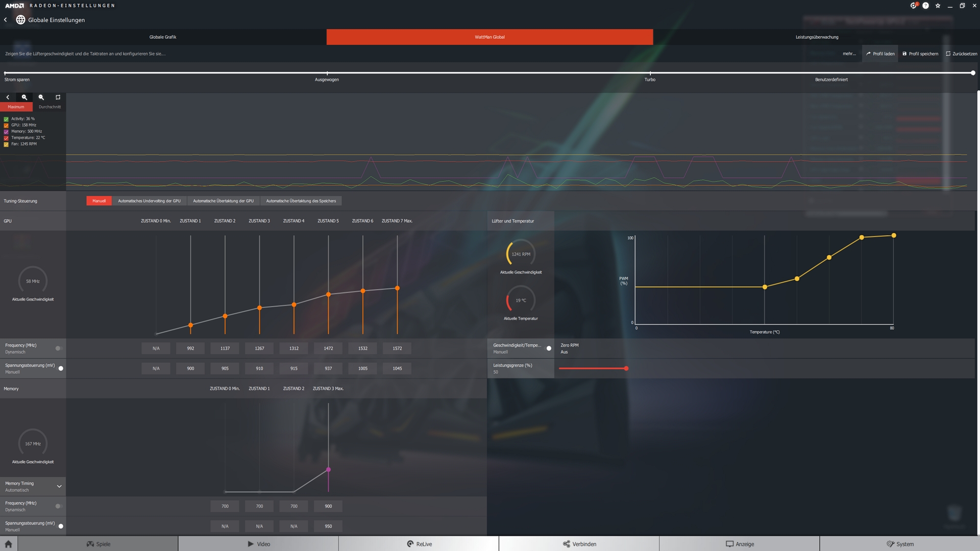Viewport: 980px width, 551px height.
Task: Click the memory frequency field showing 900
Action: click(328, 506)
